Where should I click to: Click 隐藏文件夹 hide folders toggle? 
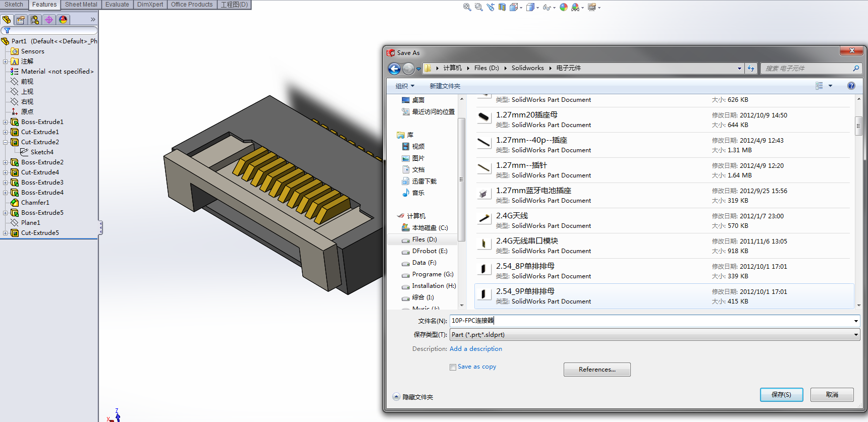(x=413, y=397)
